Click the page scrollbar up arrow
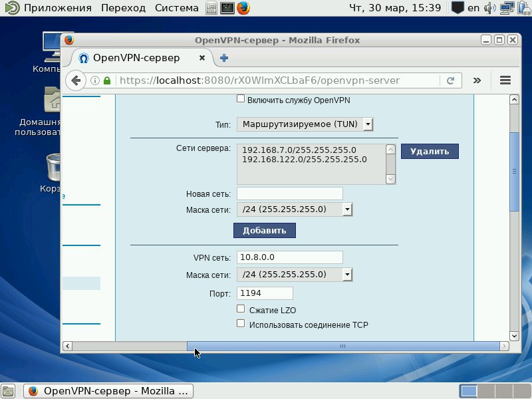The height and width of the screenshot is (399, 532). [514, 100]
